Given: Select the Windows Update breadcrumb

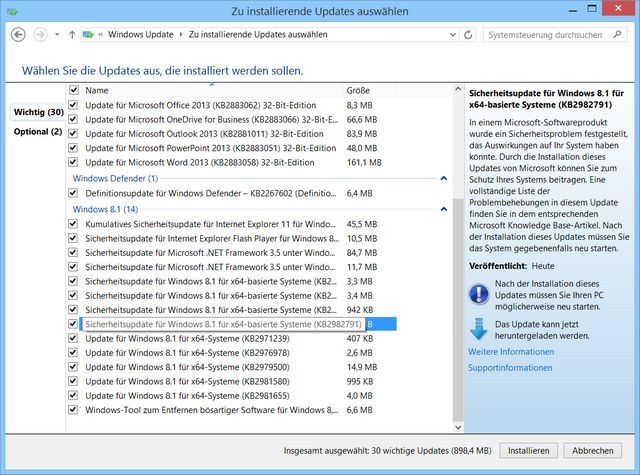Looking at the screenshot, I should point(140,35).
